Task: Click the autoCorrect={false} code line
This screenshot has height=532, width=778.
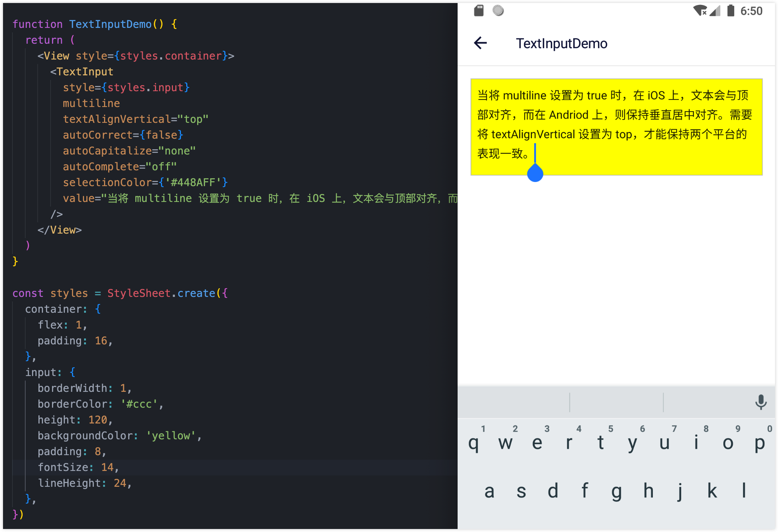Action: click(x=123, y=135)
